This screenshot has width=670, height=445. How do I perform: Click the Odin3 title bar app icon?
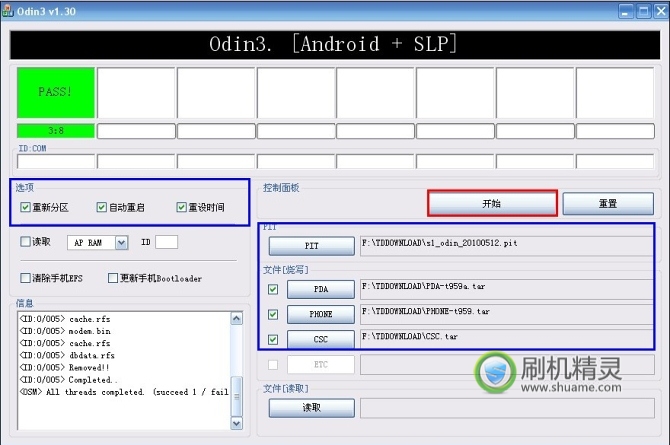[8, 9]
